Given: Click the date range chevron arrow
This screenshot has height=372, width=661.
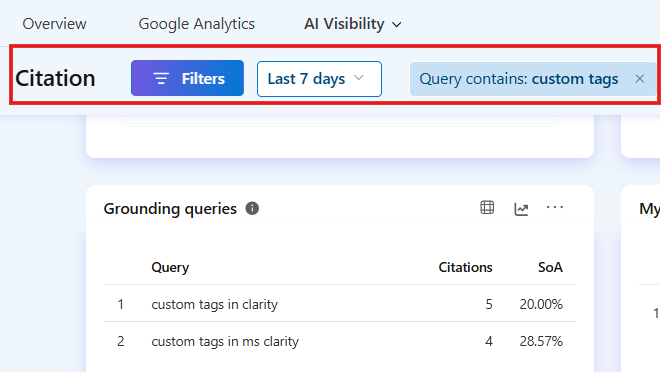Looking at the screenshot, I should tap(359, 78).
